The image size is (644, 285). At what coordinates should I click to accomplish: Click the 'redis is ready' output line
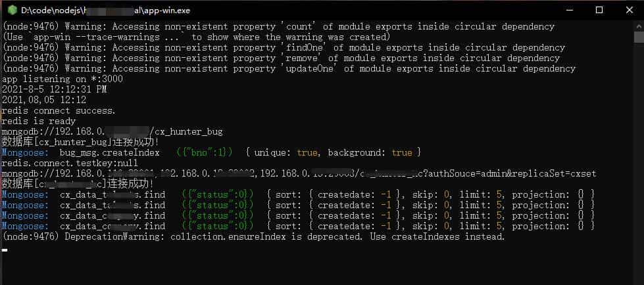(x=38, y=121)
